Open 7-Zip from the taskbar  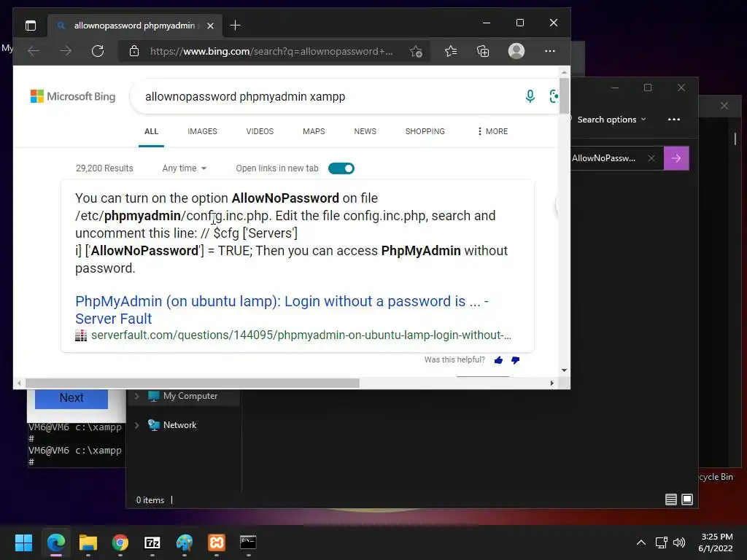click(x=152, y=542)
